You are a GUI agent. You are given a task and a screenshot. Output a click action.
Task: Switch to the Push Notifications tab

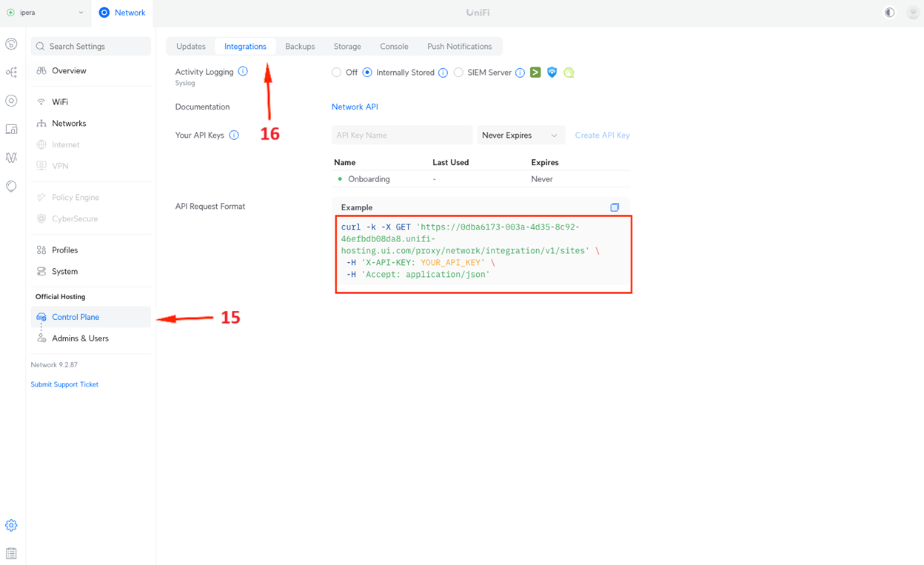click(459, 46)
